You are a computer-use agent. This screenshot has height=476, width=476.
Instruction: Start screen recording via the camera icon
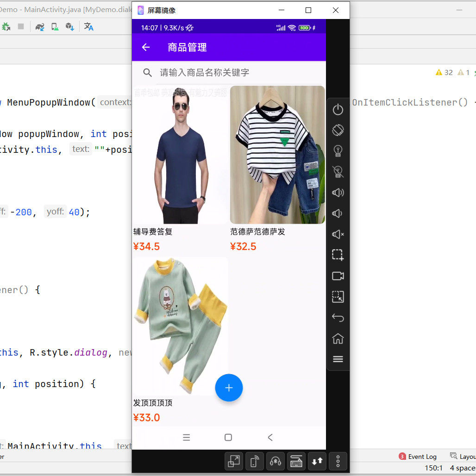point(338,276)
